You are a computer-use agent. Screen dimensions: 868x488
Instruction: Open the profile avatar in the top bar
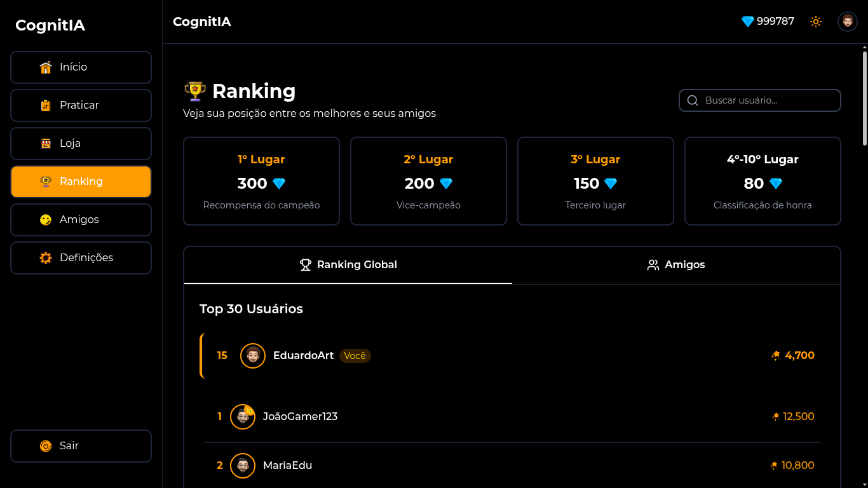(847, 21)
